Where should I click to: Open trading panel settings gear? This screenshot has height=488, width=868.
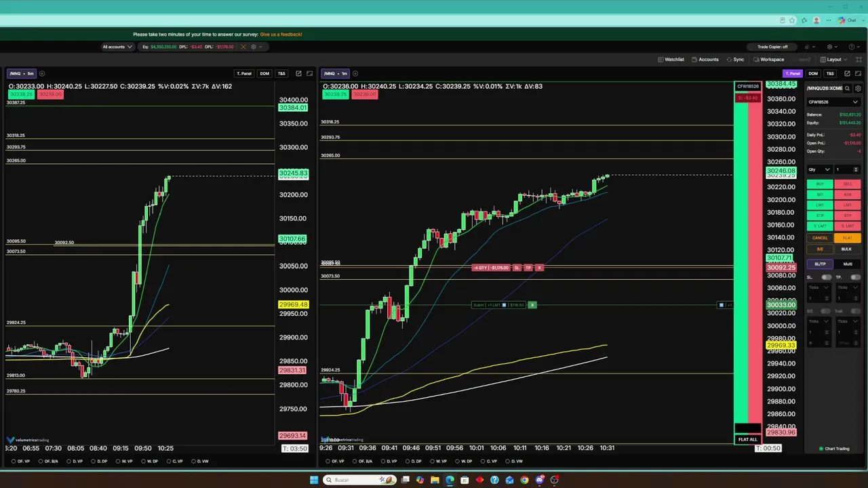(858, 88)
